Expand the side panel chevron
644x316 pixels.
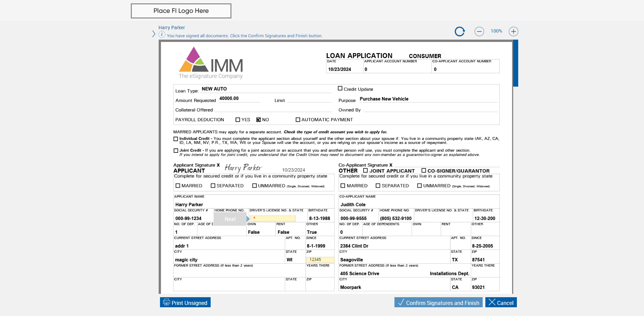click(154, 34)
